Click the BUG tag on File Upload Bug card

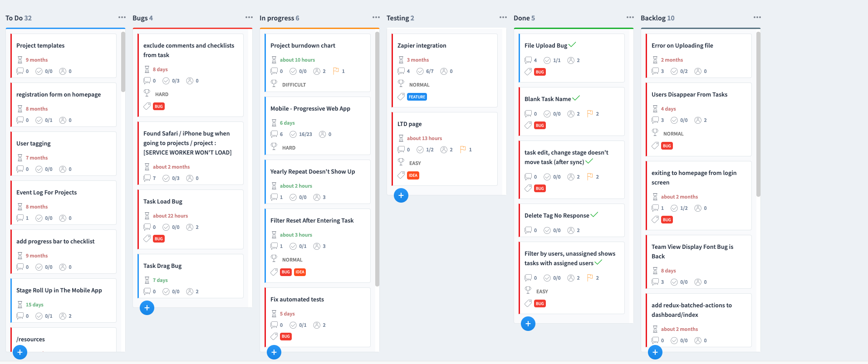click(540, 72)
